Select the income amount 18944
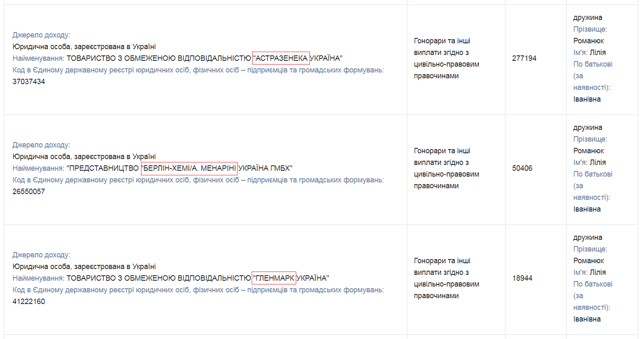644x339 pixels. [x=522, y=278]
